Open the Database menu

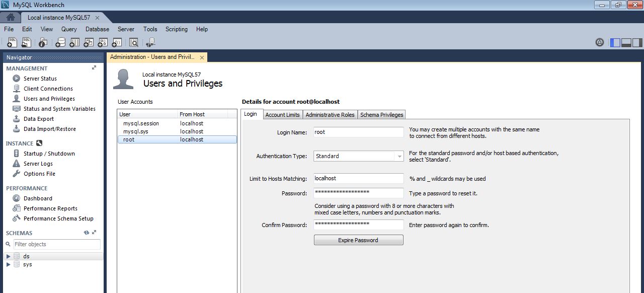click(x=98, y=29)
